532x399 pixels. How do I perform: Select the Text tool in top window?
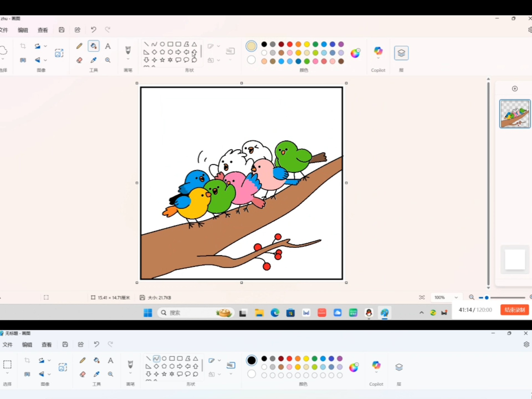tap(108, 46)
